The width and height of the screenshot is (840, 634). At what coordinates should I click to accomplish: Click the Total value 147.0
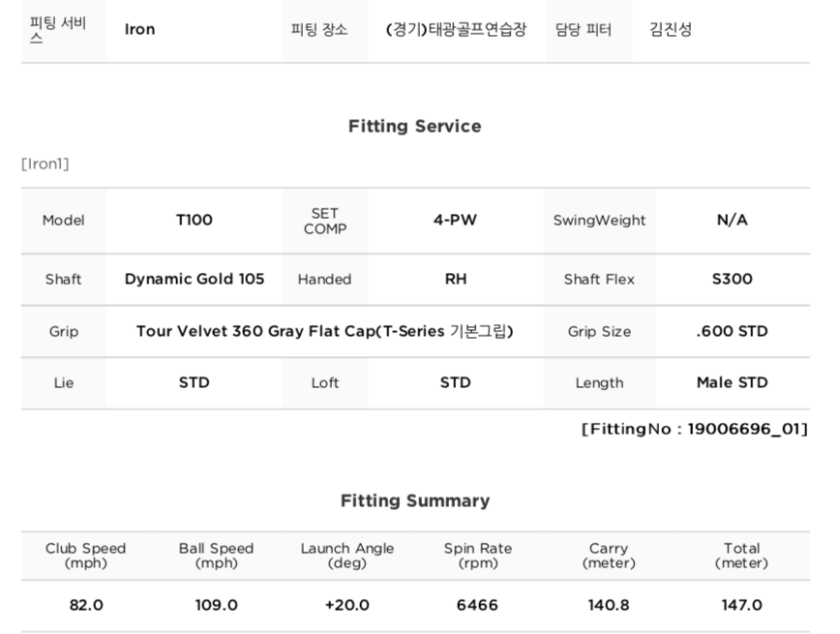tap(741, 606)
